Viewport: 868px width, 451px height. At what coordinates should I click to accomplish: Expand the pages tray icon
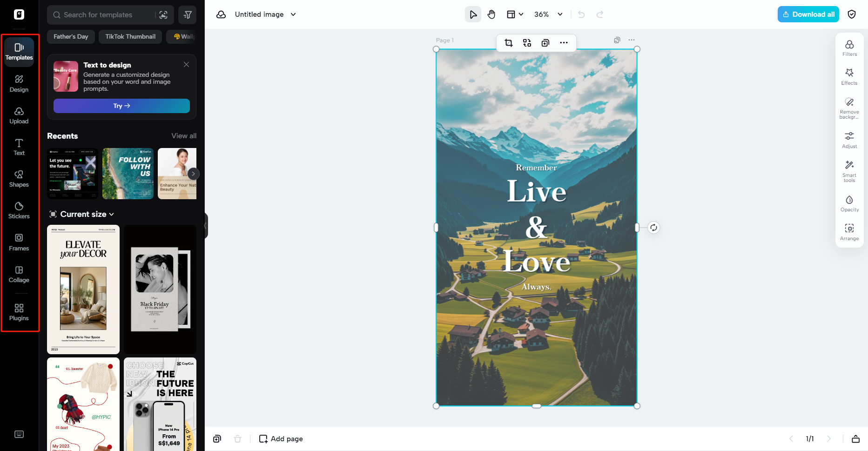point(855,439)
